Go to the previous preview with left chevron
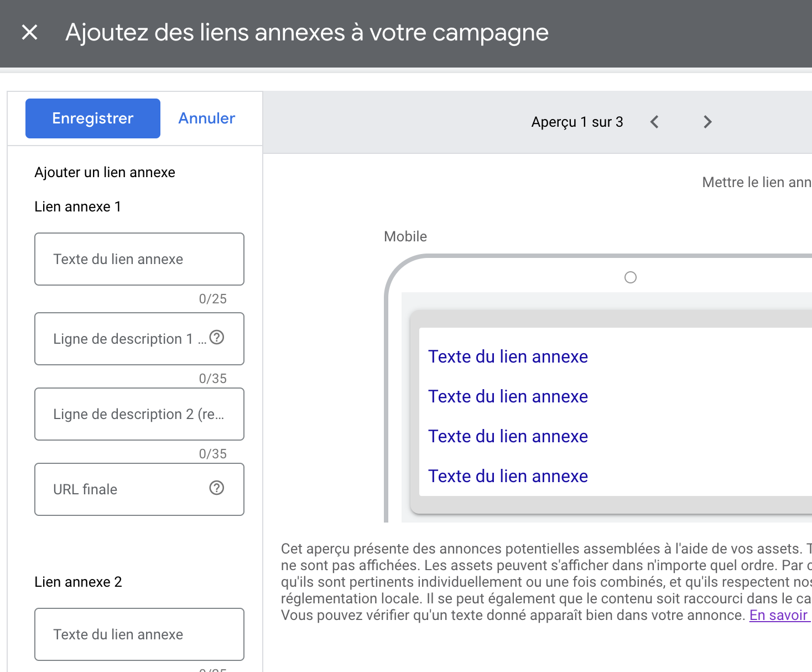 [654, 122]
